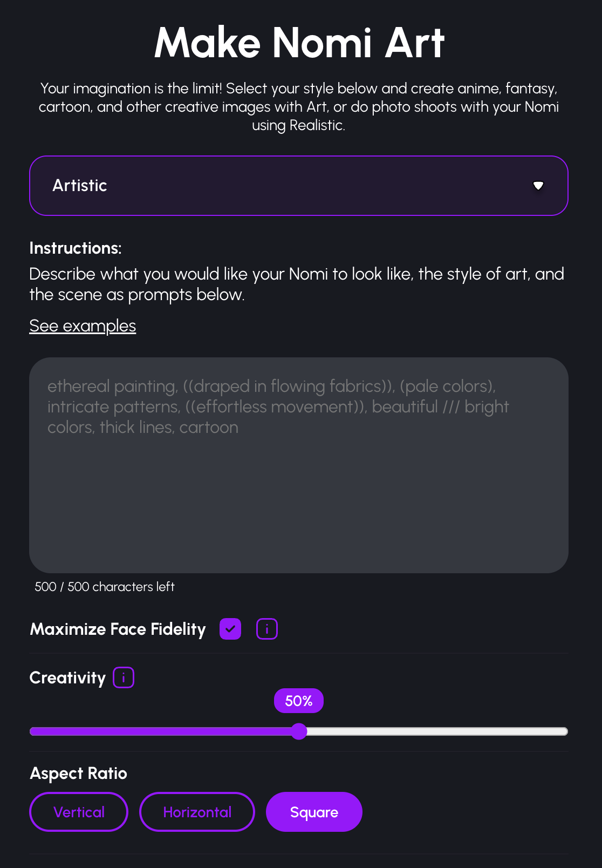602x868 pixels.
Task: Click the white dropdown arrow icon
Action: (x=538, y=186)
